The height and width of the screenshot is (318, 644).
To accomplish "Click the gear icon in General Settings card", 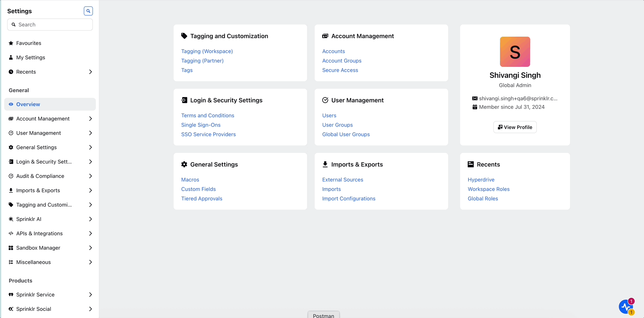I will (x=184, y=164).
